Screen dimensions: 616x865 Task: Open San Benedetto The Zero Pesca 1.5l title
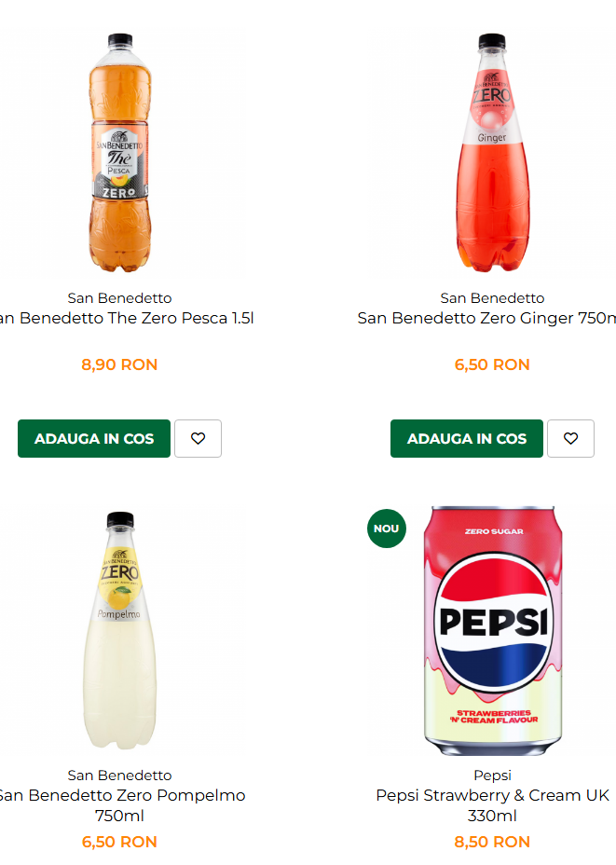[x=125, y=319]
